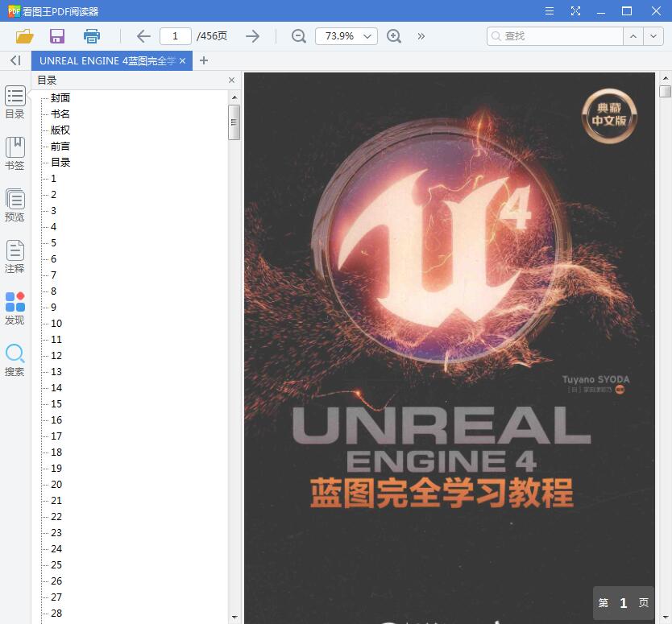This screenshot has width=672, height=624.
Task: Click the 第 1 页 page indicator
Action: [624, 603]
